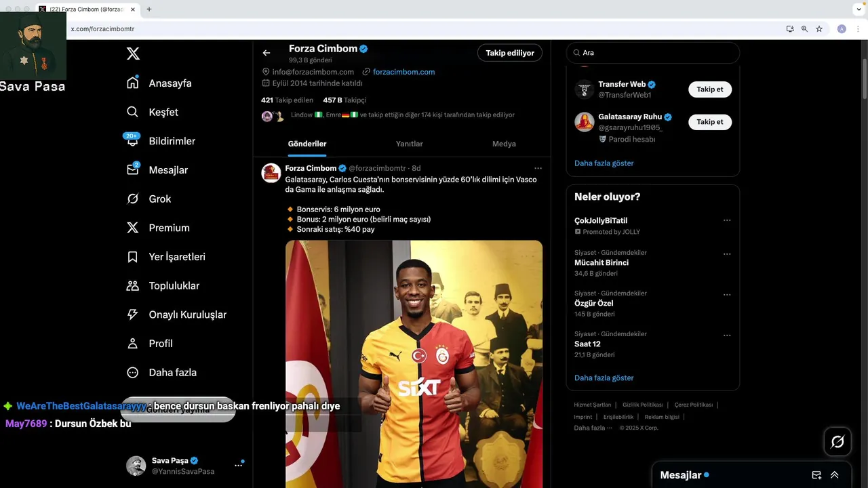Image resolution: width=868 pixels, height=488 pixels.
Task: Click the Takip ediliyor button
Action: tap(510, 53)
